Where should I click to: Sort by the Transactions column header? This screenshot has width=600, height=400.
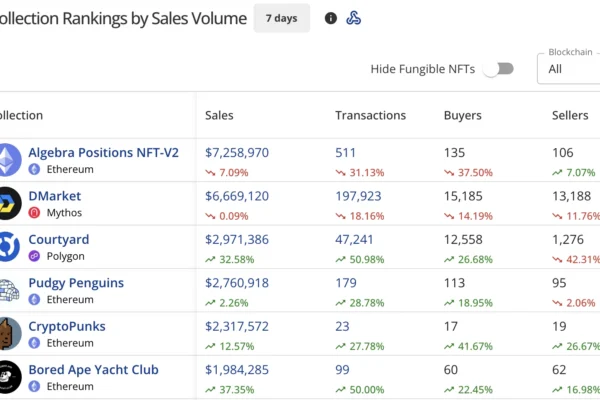tap(370, 116)
